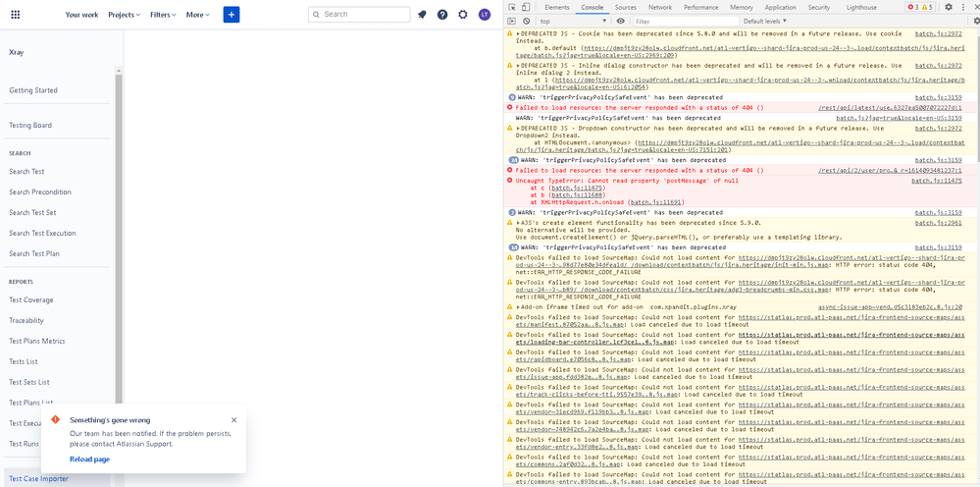
Task: Click the red error icon in the notification
Action: coord(56,419)
